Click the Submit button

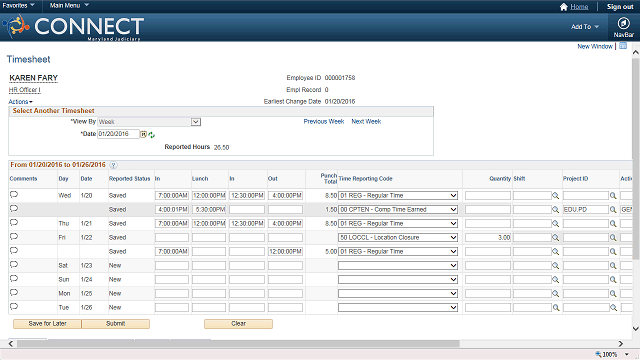(x=116, y=324)
